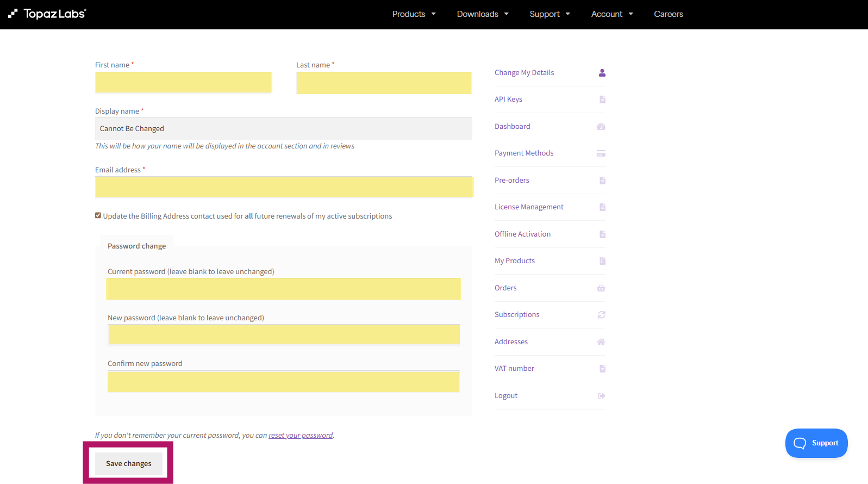This screenshot has width=868, height=484.
Task: Open License Management
Action: point(529,207)
